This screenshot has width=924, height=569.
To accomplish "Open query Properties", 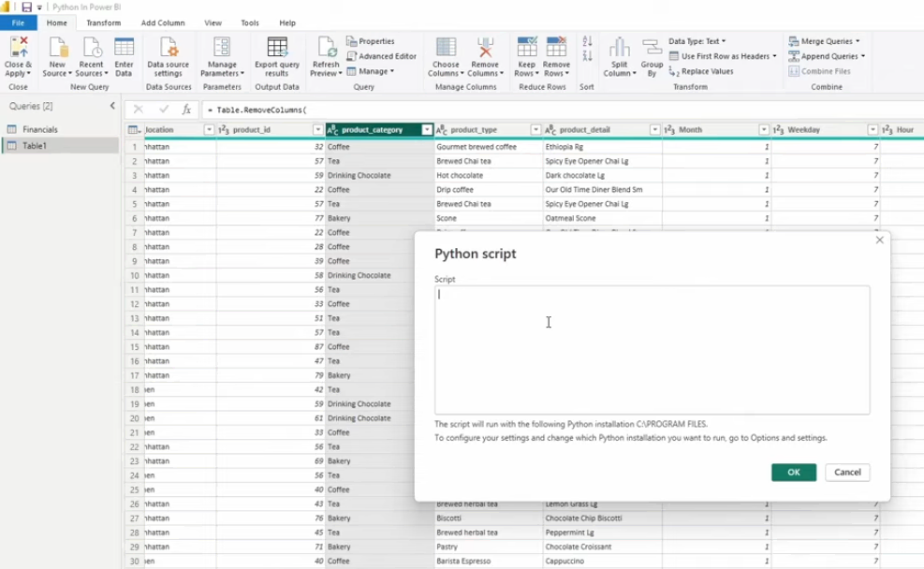I will (370, 41).
